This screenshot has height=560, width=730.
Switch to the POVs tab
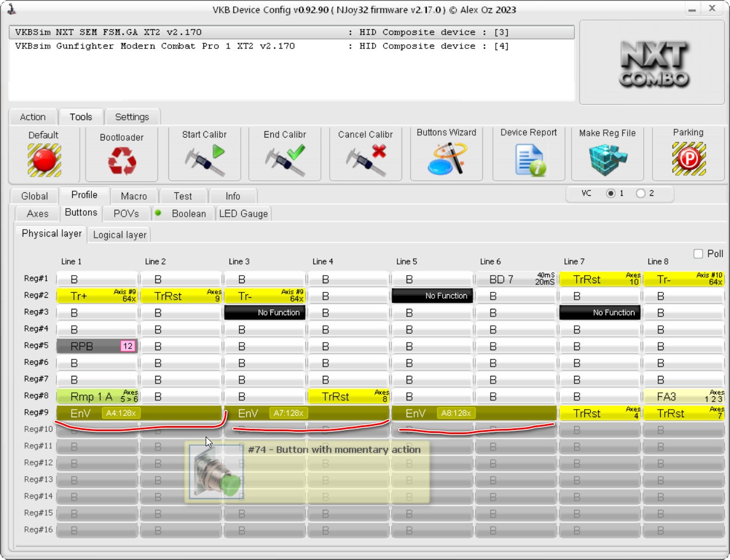coord(126,214)
